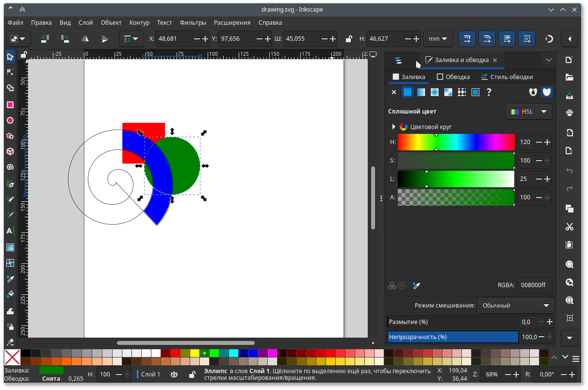The width and height of the screenshot is (588, 390).
Task: Open the Обычный blend mode dropdown
Action: pyautogui.click(x=516, y=306)
